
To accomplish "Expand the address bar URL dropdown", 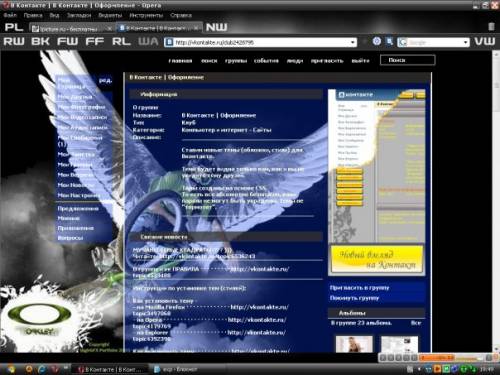I will [x=353, y=42].
